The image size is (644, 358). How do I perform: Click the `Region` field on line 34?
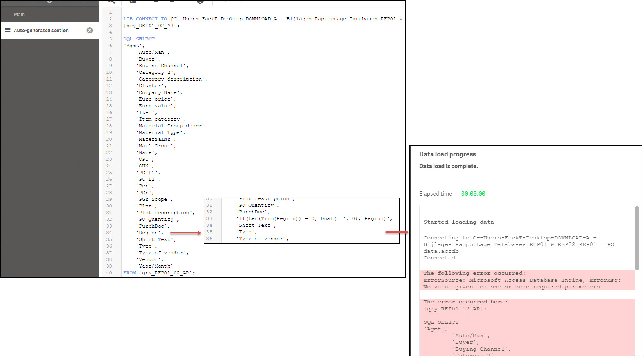150,233
